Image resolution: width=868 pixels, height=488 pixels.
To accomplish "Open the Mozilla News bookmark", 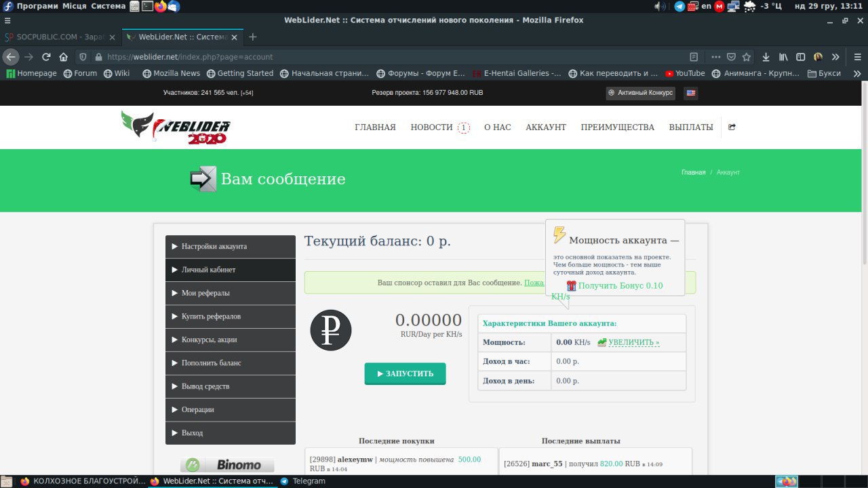I will (171, 73).
